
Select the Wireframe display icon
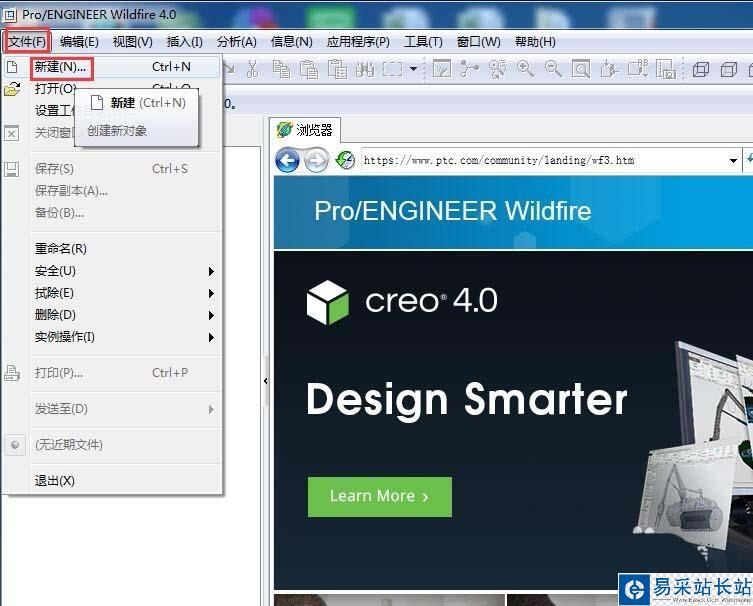point(701,70)
